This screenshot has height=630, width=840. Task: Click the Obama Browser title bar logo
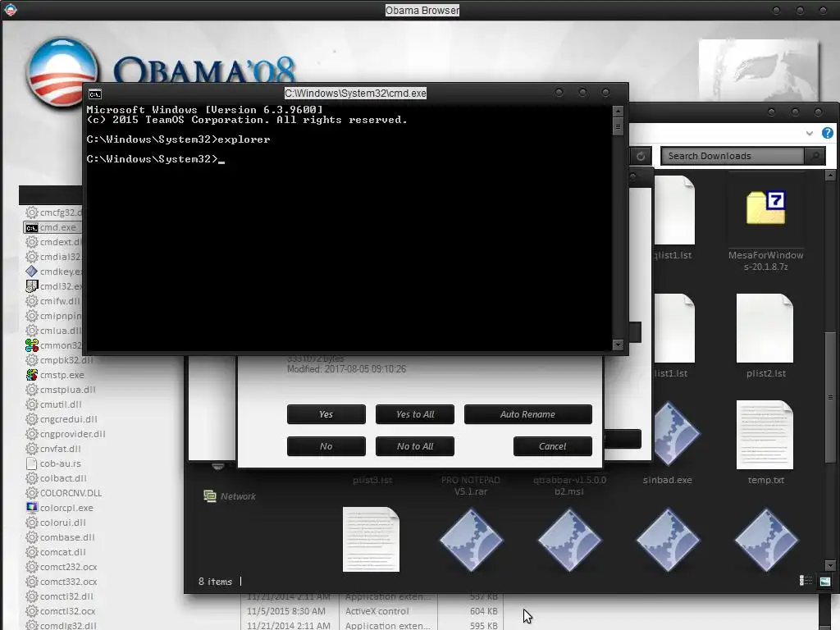(10, 10)
